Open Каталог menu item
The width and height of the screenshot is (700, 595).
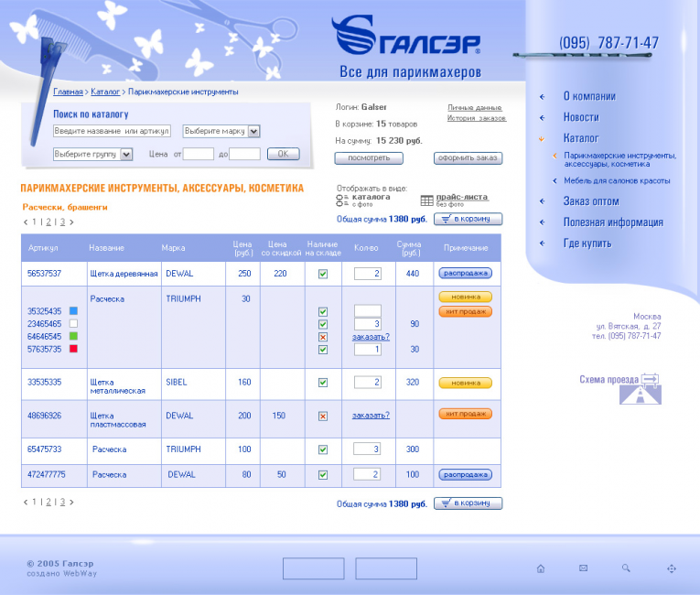point(581,138)
